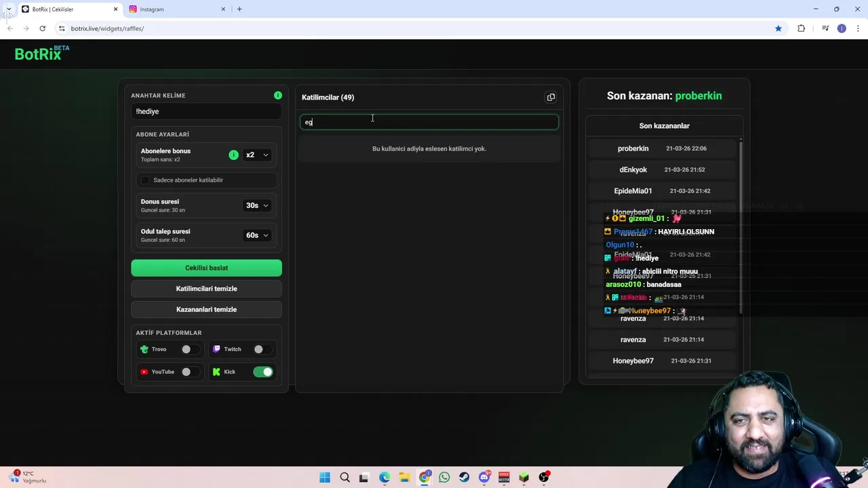Open Minecraft block icon on taskbar
Screen dimensions: 868x488
[524, 478]
